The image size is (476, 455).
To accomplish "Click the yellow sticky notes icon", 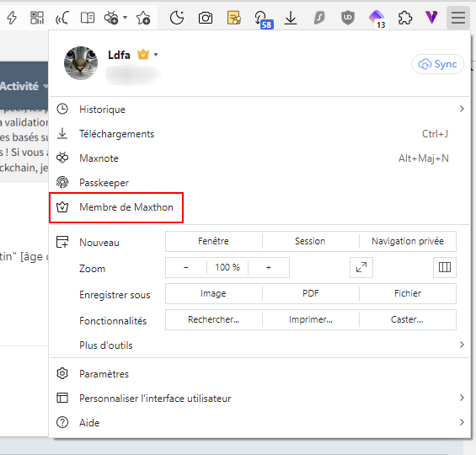I will [x=234, y=18].
